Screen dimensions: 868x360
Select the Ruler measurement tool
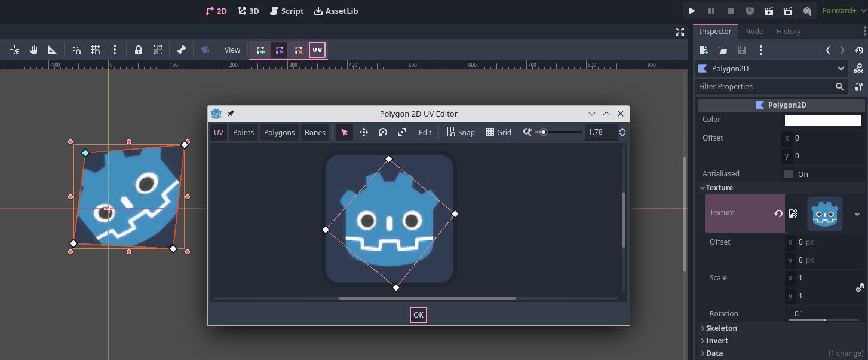(53, 50)
